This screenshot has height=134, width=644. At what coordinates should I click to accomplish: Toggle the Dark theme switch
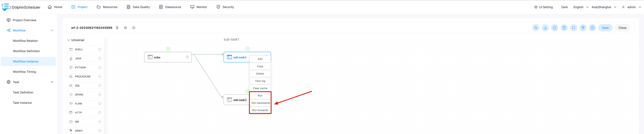click(564, 7)
